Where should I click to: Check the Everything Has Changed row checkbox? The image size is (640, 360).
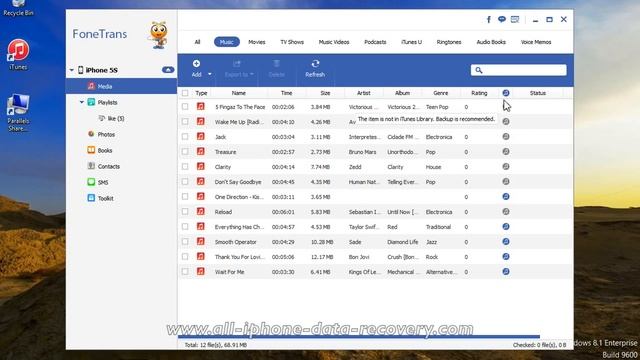185,227
